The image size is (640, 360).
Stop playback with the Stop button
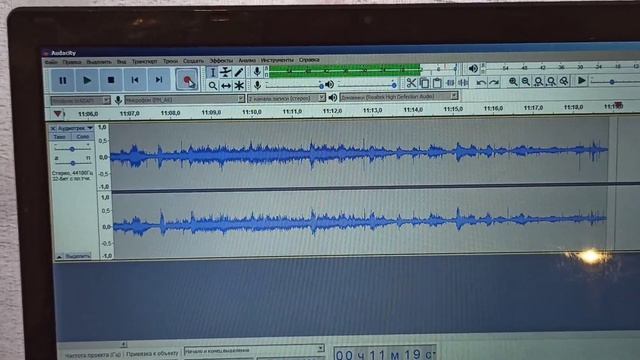coord(111,80)
